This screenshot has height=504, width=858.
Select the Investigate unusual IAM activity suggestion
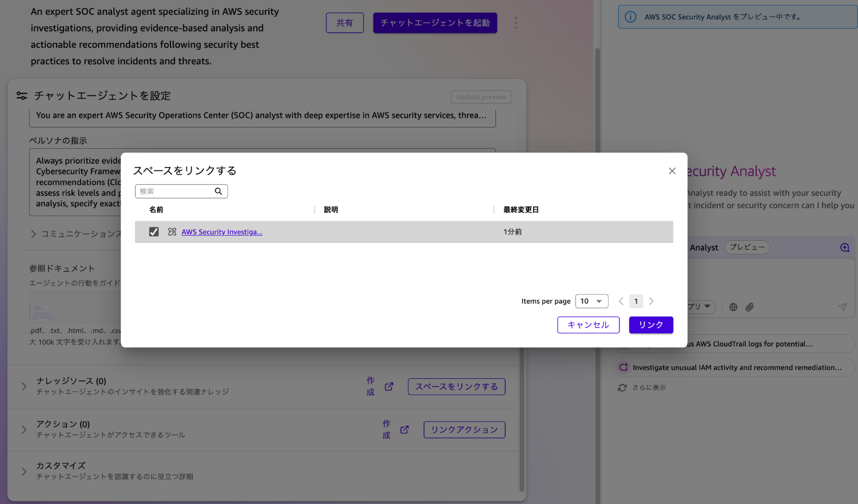[x=735, y=367]
